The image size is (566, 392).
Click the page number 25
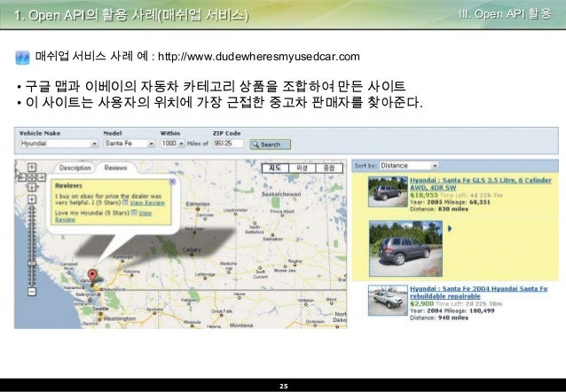[x=284, y=386]
